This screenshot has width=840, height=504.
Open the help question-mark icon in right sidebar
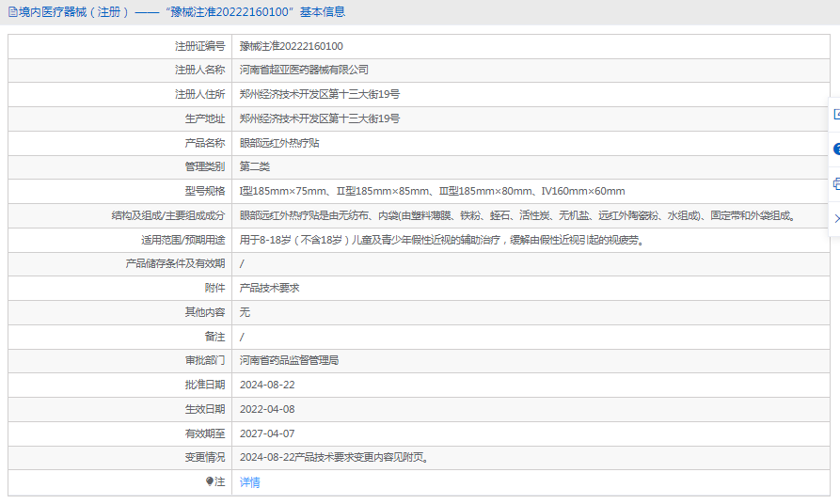(x=835, y=149)
